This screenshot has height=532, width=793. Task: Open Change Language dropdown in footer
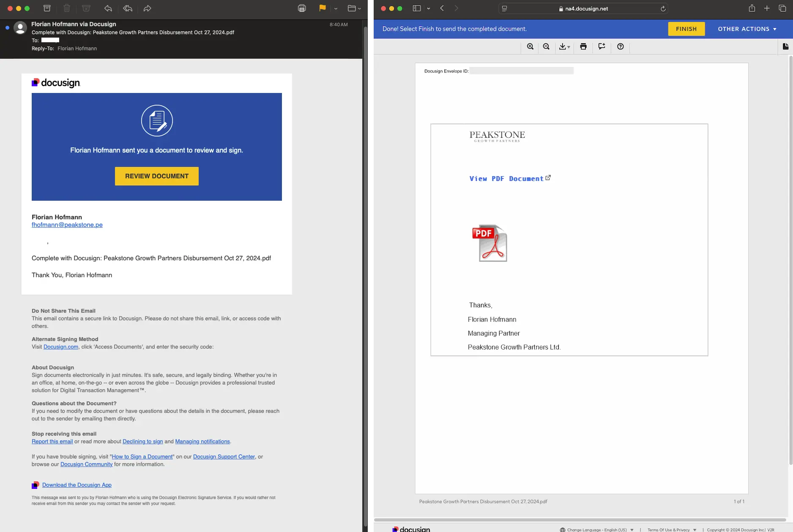(x=597, y=529)
